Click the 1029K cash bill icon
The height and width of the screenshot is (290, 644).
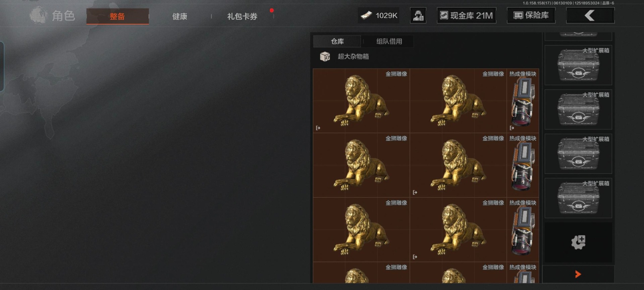366,15
